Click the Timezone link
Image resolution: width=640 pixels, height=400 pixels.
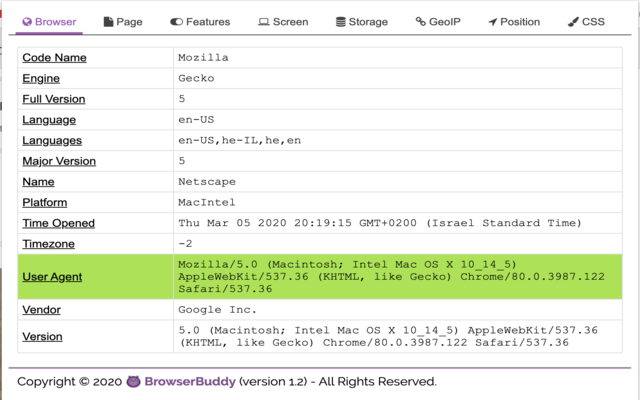click(49, 244)
